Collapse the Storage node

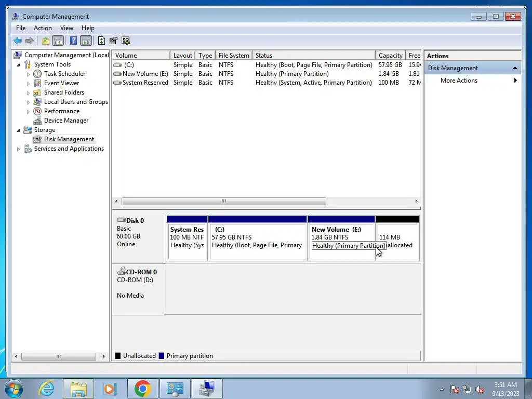click(18, 130)
